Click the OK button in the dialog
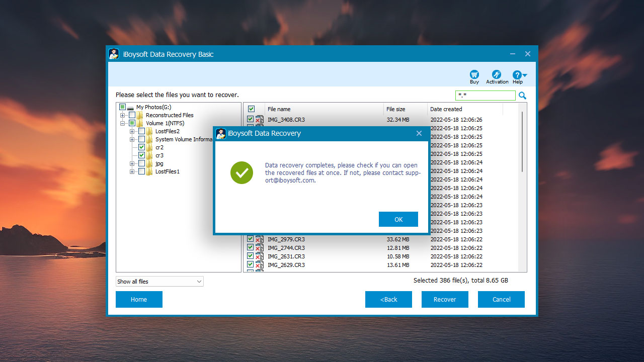 point(398,219)
